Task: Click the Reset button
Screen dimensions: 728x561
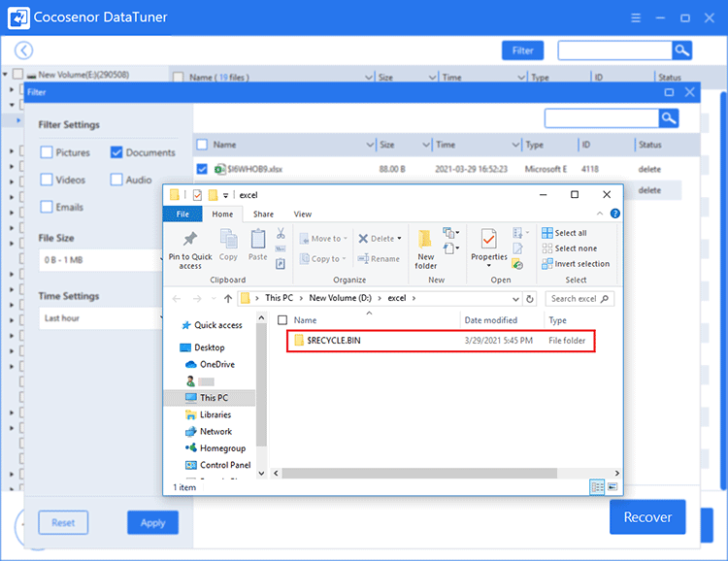Action: pyautogui.click(x=63, y=522)
